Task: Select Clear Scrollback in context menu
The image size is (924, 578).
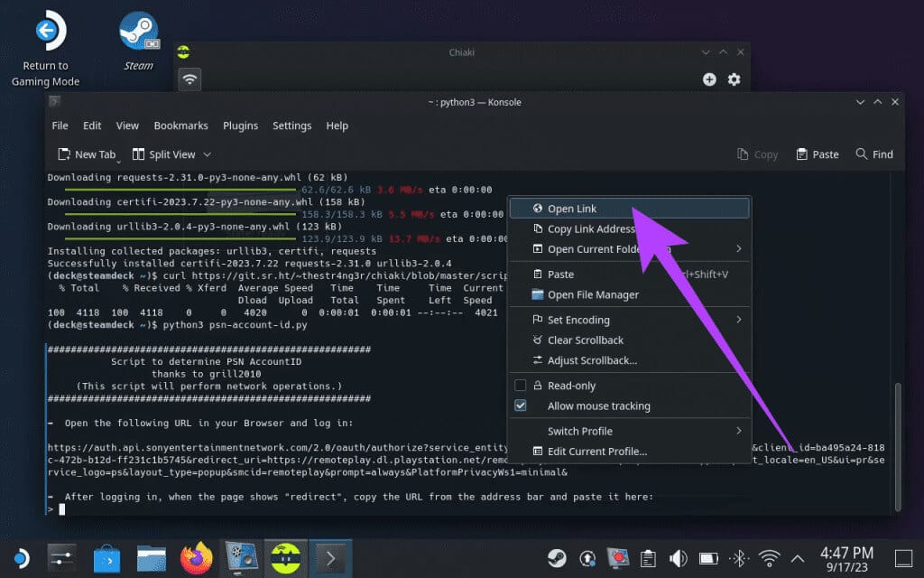Action: tap(629, 340)
